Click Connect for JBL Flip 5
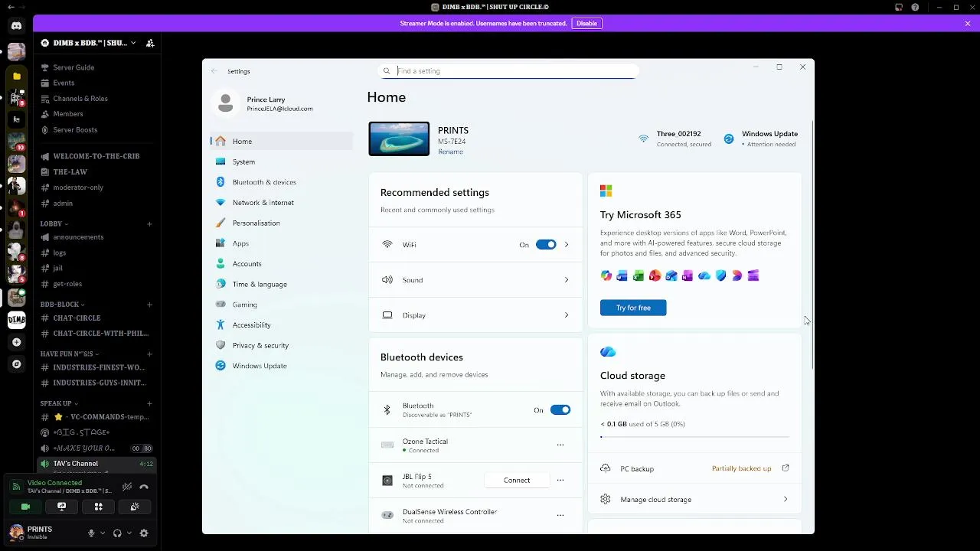 click(x=517, y=480)
